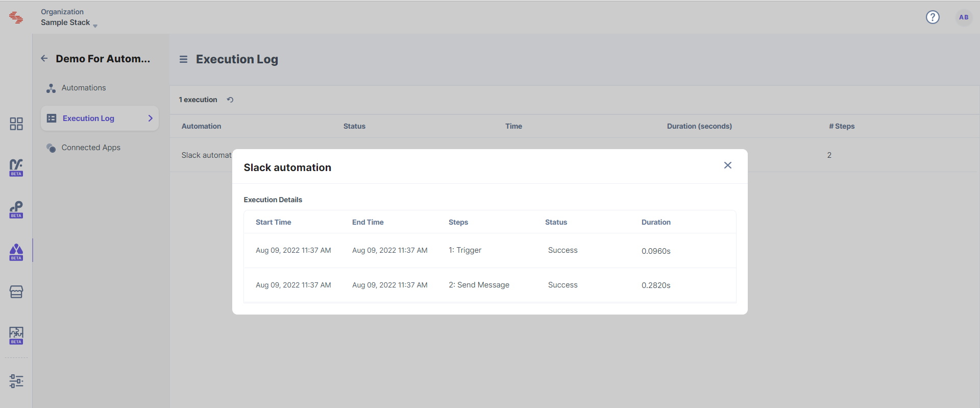980x408 pixels.
Task: Open the AB user avatar menu
Action: tap(963, 17)
